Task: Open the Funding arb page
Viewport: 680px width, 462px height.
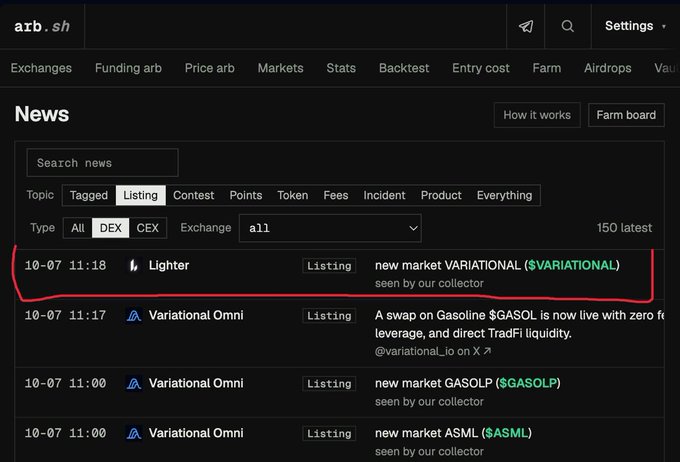Action: [x=128, y=68]
